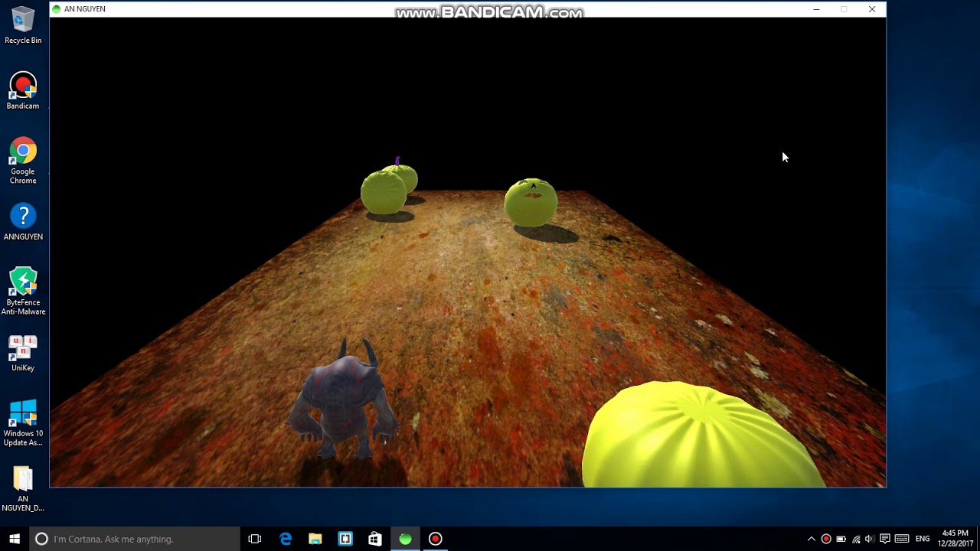Close the AN NGUYEN game window
The height and width of the screenshot is (551, 980).
click(x=872, y=9)
